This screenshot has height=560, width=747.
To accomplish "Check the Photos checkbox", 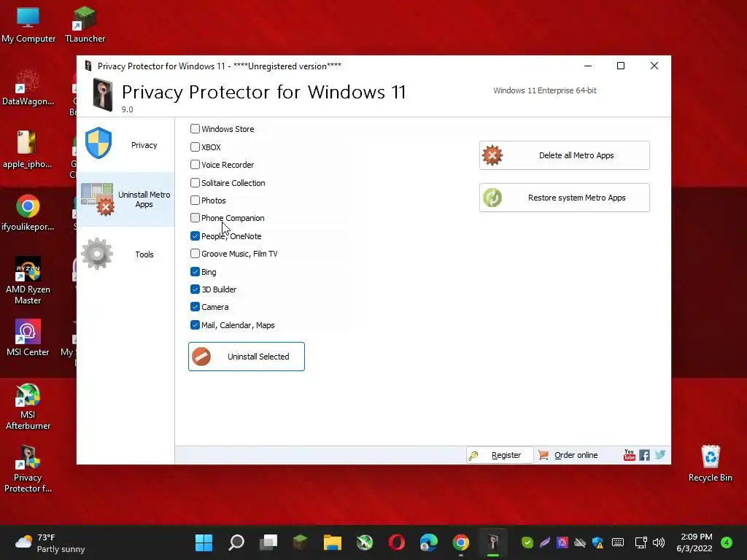I will point(195,200).
